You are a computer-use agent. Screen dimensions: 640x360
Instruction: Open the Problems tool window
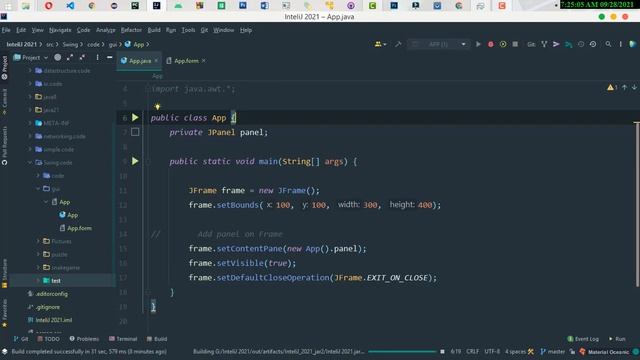pyautogui.click(x=84, y=339)
